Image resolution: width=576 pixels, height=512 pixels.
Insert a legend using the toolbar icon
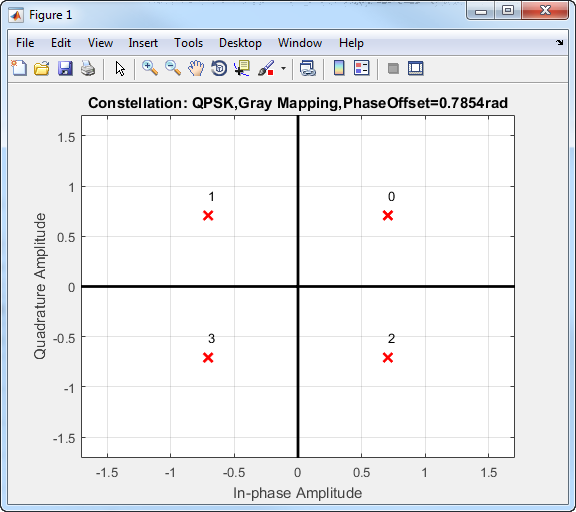pyautogui.click(x=361, y=68)
